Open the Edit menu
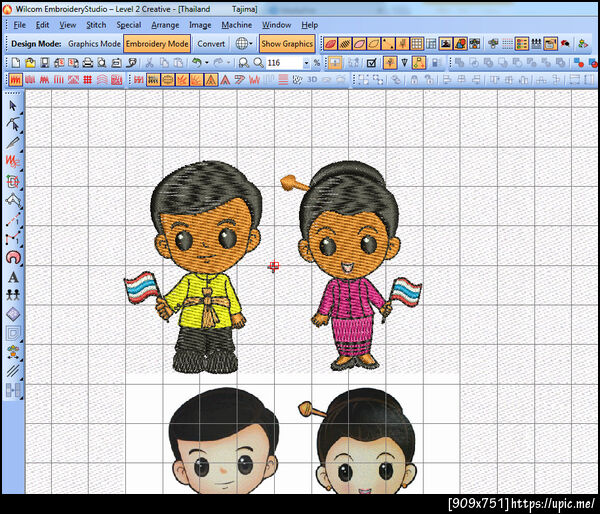Screen dimensions: 600x514 pos(42,25)
